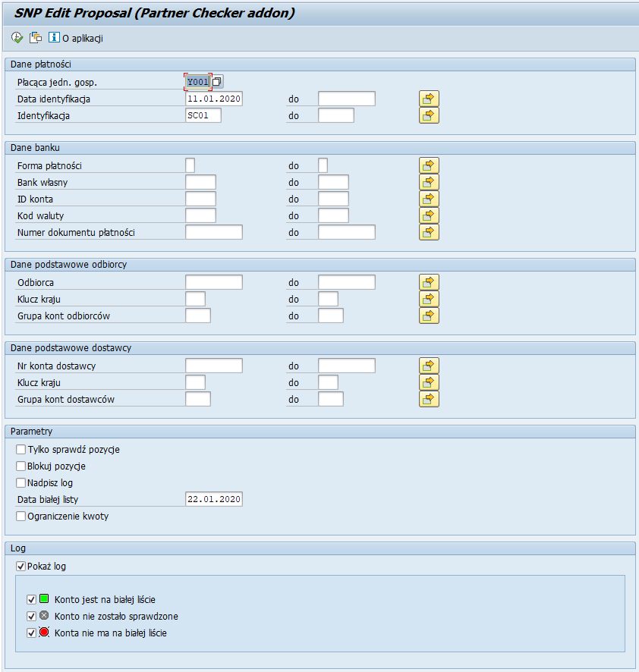Open multiple selection for Kod waluty

429,215
